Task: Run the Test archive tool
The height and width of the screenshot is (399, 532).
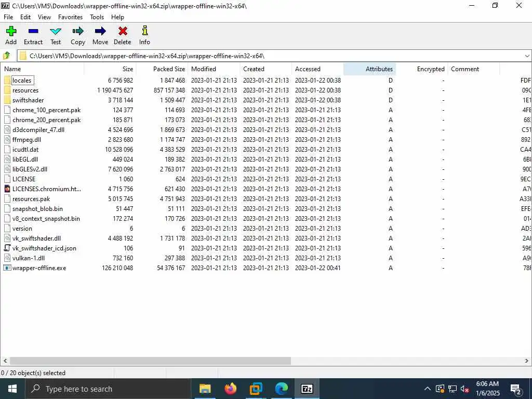Action: [x=56, y=32]
